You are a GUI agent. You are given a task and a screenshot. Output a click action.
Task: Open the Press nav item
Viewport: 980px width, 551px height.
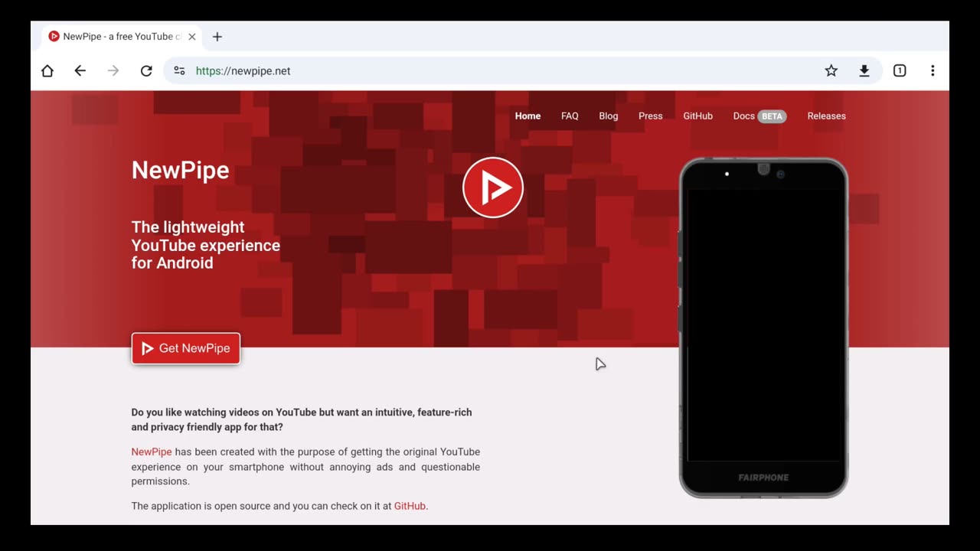pyautogui.click(x=651, y=116)
